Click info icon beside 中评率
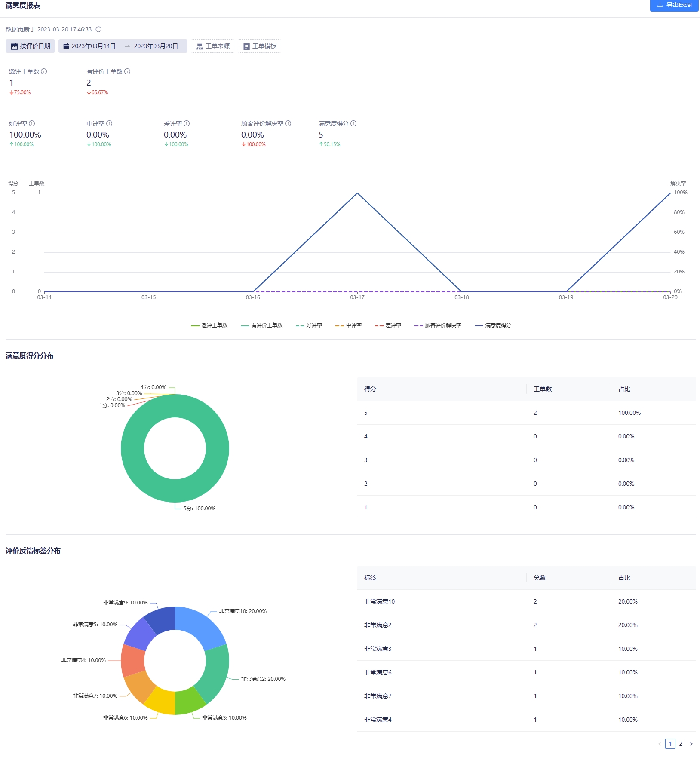This screenshot has height=757, width=700. point(109,123)
